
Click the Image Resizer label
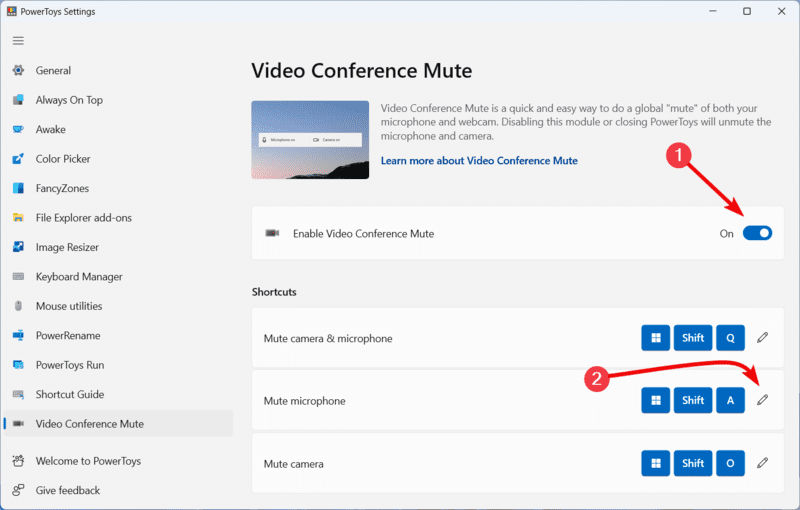point(67,247)
